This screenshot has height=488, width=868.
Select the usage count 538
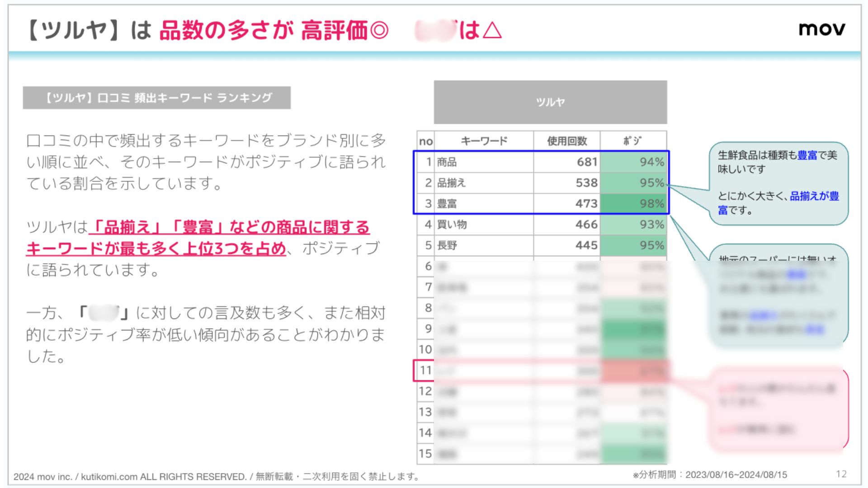(567, 183)
